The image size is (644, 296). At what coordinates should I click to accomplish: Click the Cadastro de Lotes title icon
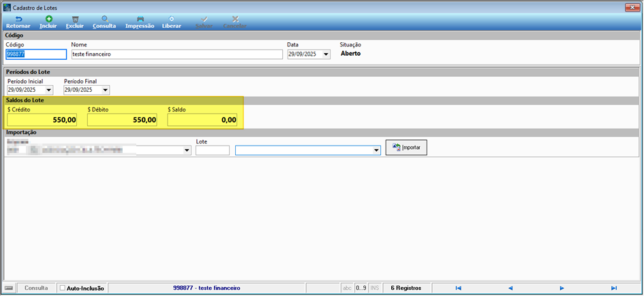[7, 7]
